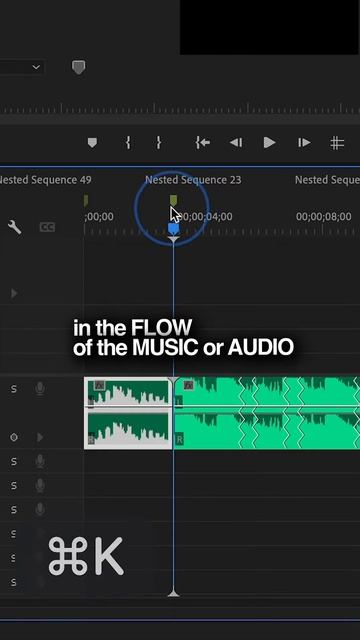Step forward one frame
Viewport: 360px width, 640px height.
click(x=304, y=142)
